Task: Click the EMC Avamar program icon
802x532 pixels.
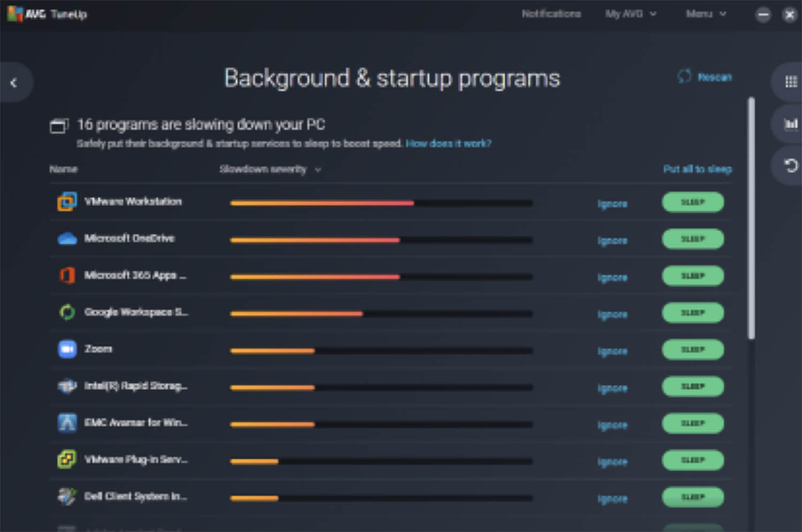Action: (67, 422)
